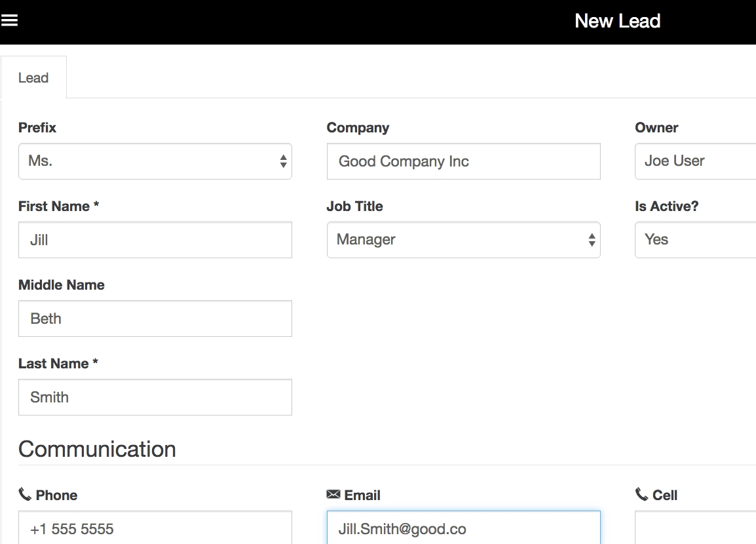The width and height of the screenshot is (756, 544).
Task: Click the Communication section heading
Action: 97,449
